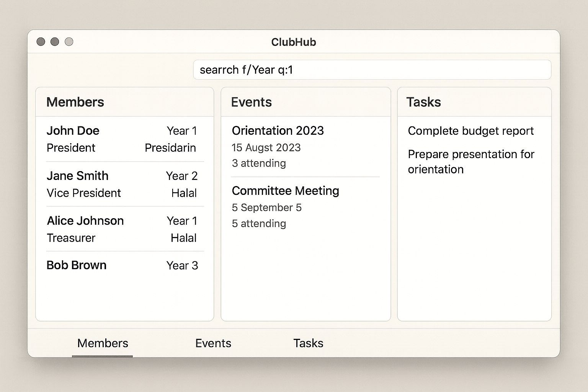Maximize the ClubHub window
Screen dimensions: 588x392
point(69,42)
